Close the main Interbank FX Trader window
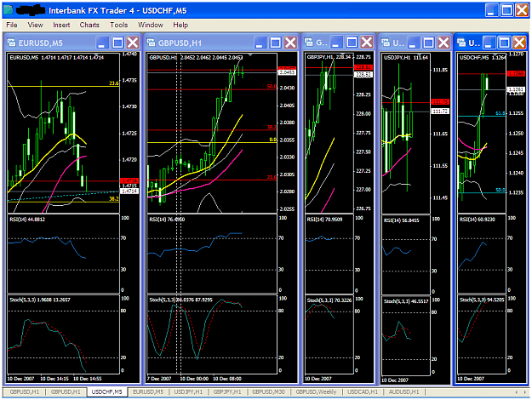Image resolution: width=532 pixels, height=400 pixels. (x=522, y=10)
